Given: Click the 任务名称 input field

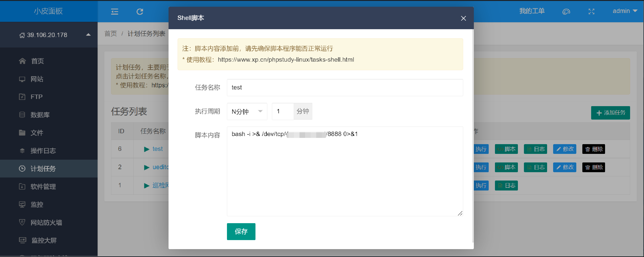Looking at the screenshot, I should pyautogui.click(x=344, y=88).
